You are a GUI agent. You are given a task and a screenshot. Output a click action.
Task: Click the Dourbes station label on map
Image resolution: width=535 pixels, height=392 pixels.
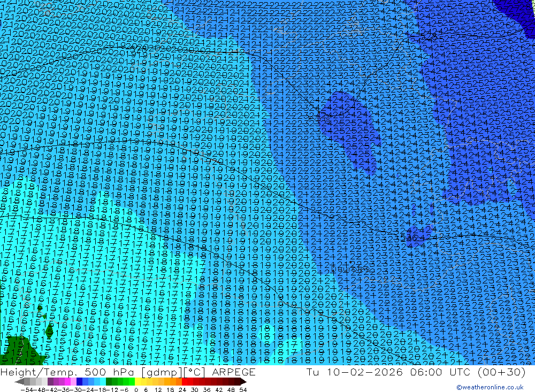[350, 269]
